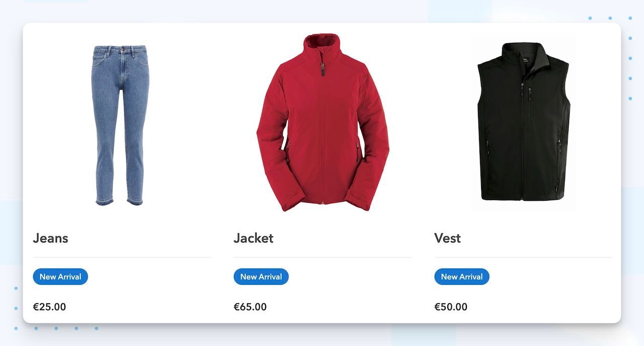
Task: Click the Jeans product title
Action: point(50,238)
